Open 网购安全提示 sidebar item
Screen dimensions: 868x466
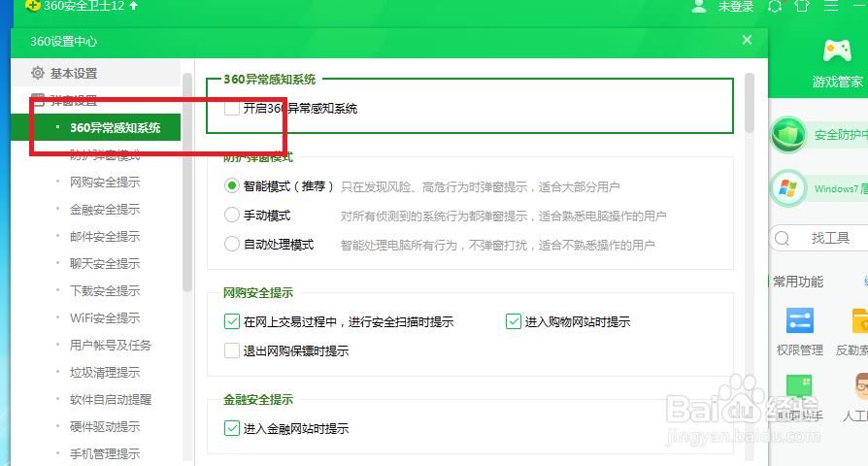click(x=105, y=183)
